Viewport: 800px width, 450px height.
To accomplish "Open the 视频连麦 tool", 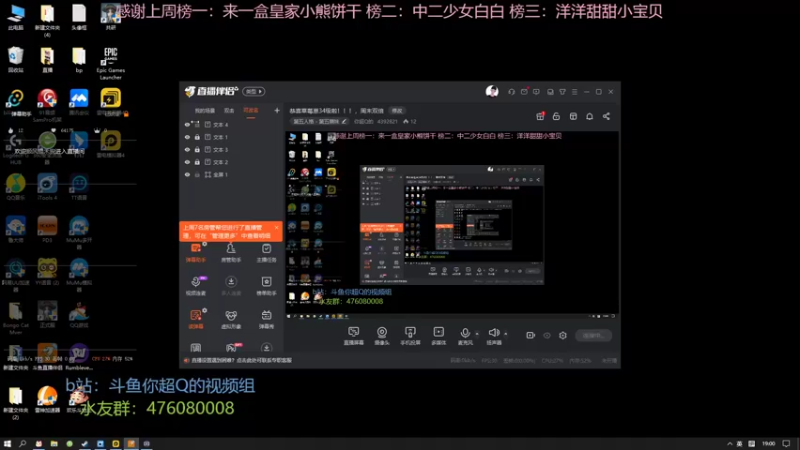I will [195, 286].
